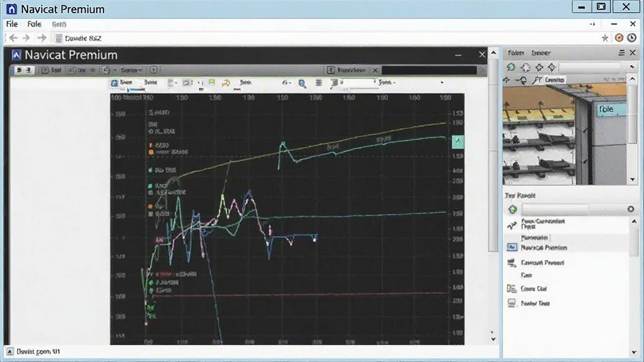Image resolution: width=644 pixels, height=362 pixels.
Task: Click the curve icon beside Cwenites label
Action: [x=536, y=80]
